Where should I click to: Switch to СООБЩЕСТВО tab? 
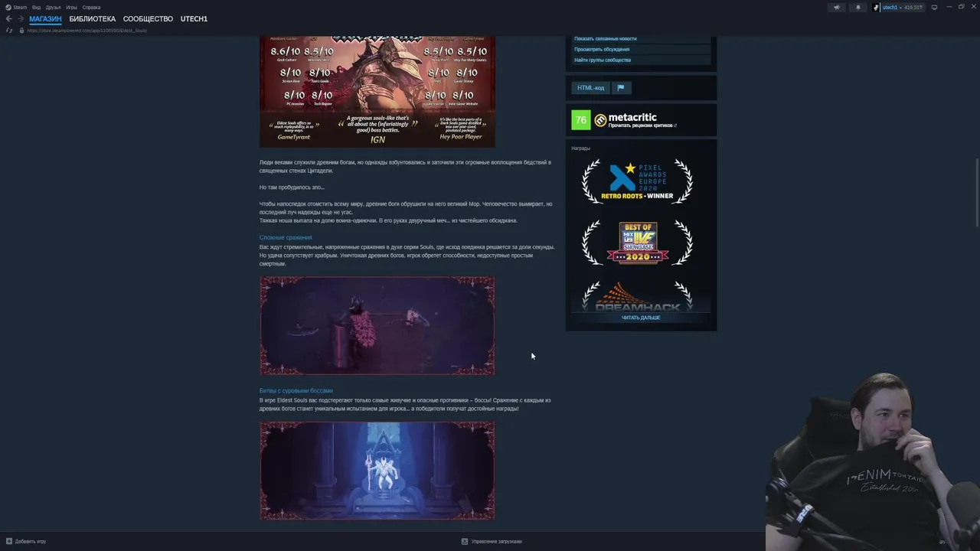(x=148, y=18)
